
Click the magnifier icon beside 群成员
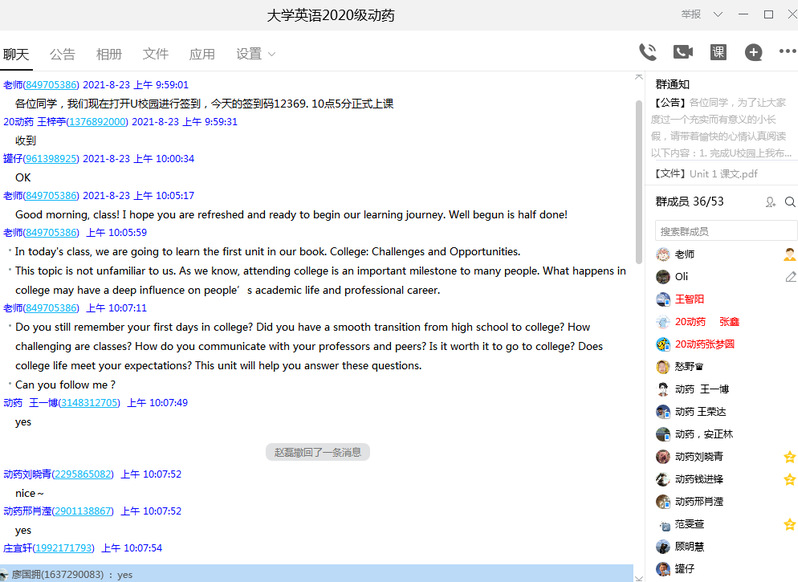[x=789, y=202]
